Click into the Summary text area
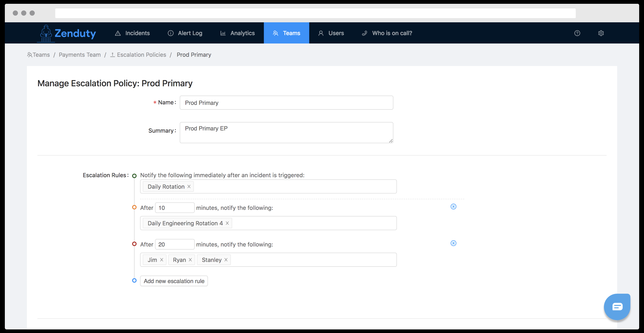This screenshot has height=333, width=644. pyautogui.click(x=286, y=133)
